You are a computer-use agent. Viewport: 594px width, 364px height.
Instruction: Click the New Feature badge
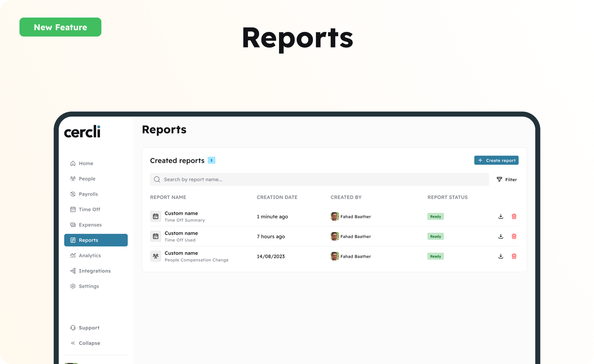click(60, 27)
